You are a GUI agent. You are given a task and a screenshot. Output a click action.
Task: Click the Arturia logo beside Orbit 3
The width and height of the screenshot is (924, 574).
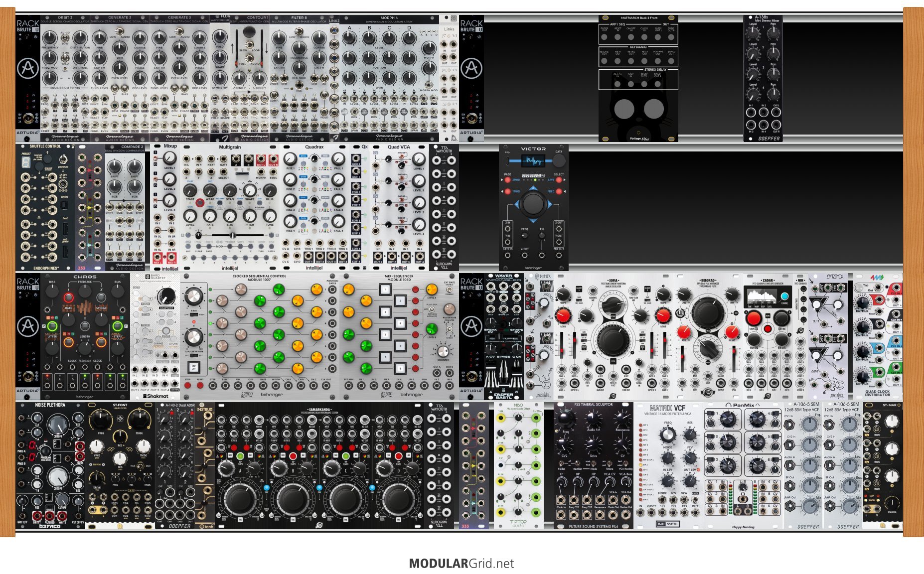[28, 68]
